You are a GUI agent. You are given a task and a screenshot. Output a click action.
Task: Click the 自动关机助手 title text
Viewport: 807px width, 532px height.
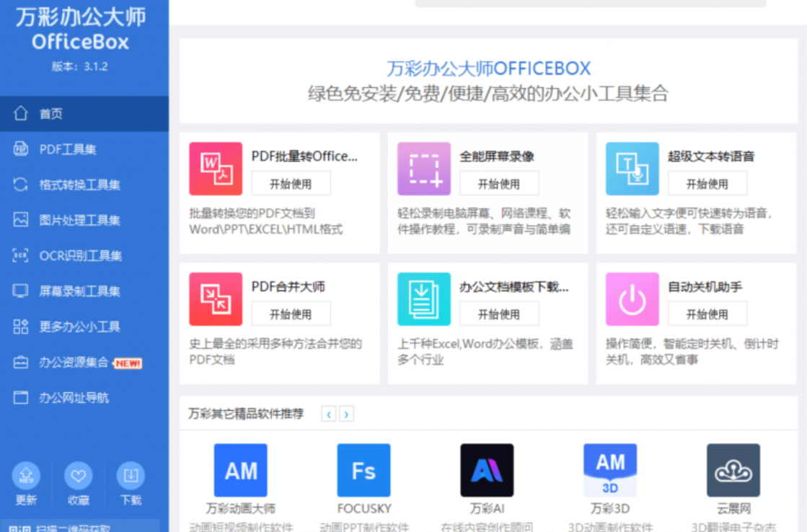705,287
